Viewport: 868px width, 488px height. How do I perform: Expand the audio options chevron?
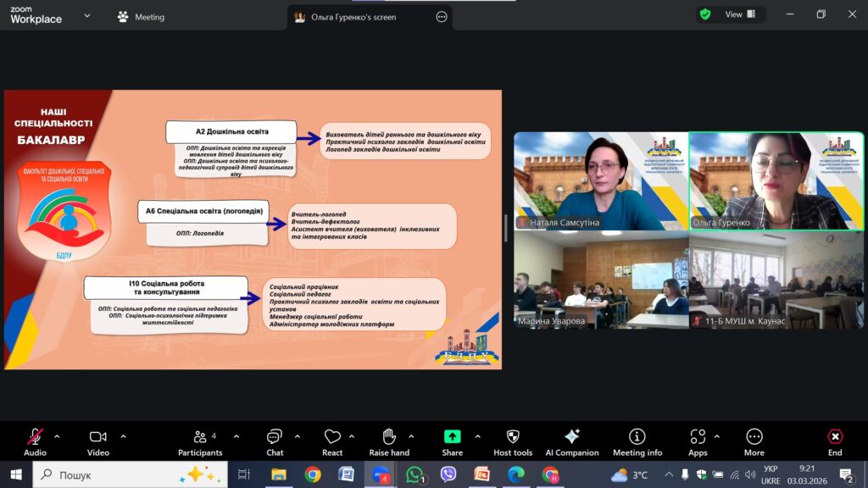(57, 436)
